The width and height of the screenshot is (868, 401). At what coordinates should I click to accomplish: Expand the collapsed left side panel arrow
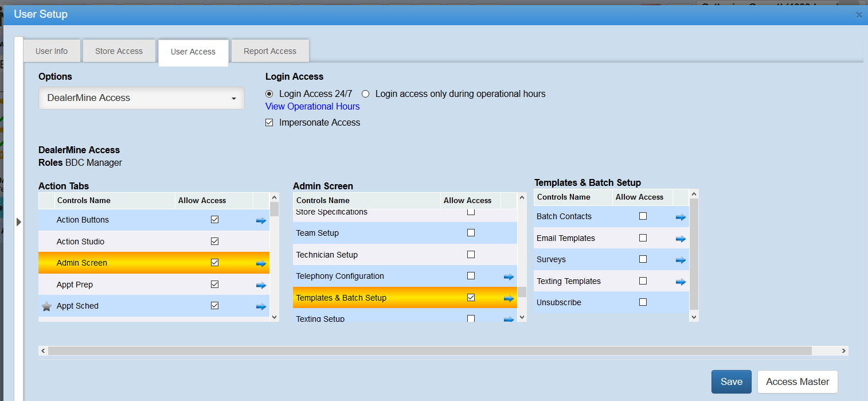[18, 222]
